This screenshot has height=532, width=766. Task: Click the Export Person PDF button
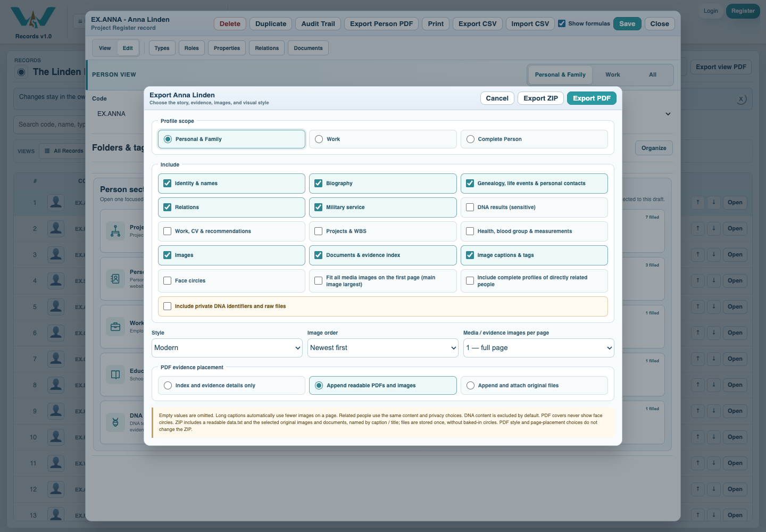(381, 24)
